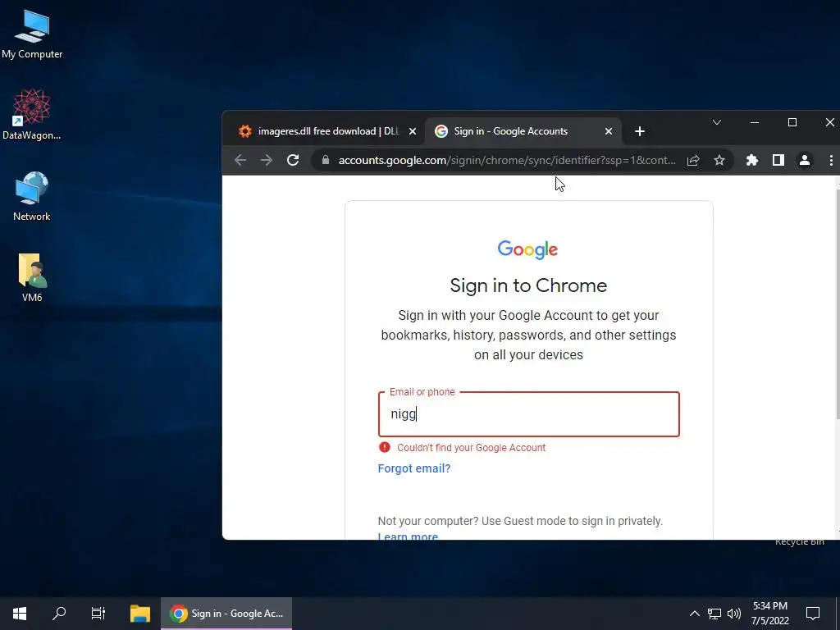The height and width of the screenshot is (630, 840).
Task: Select the Sign in - Google Accounts tab
Action: (523, 131)
